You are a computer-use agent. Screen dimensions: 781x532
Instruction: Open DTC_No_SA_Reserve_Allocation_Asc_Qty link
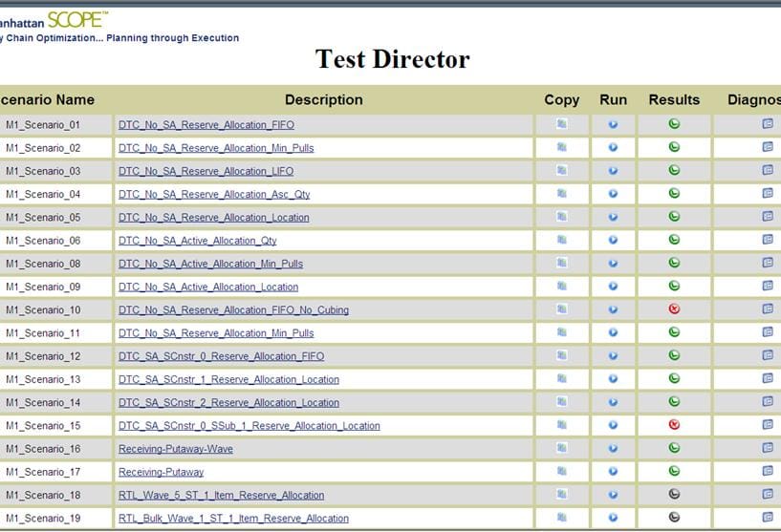coord(214,195)
